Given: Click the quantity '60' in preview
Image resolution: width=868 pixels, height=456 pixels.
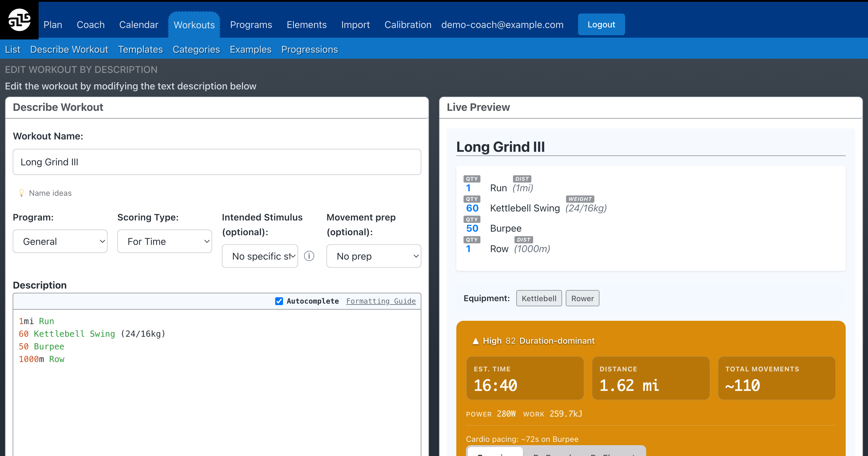Looking at the screenshot, I should point(472,208).
